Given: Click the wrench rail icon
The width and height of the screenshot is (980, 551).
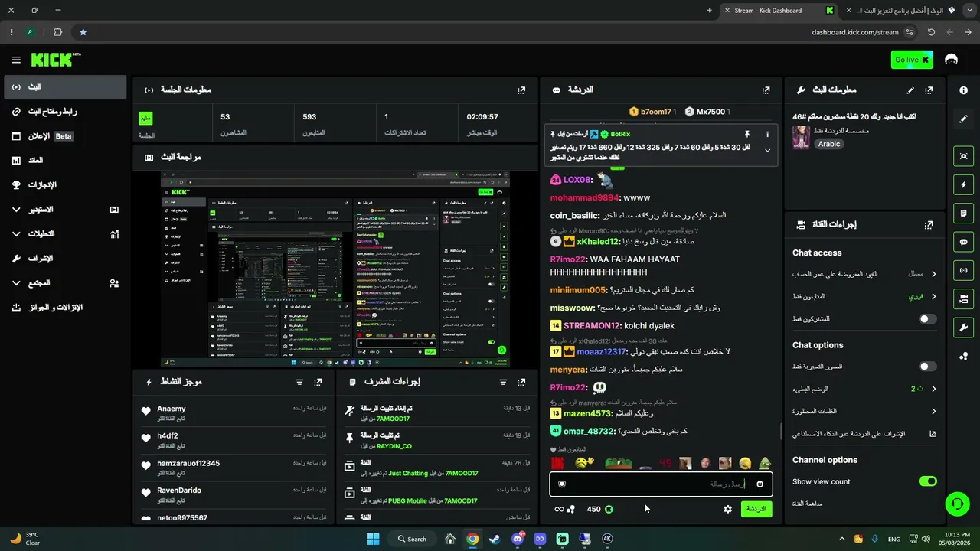Looking at the screenshot, I should [x=963, y=328].
